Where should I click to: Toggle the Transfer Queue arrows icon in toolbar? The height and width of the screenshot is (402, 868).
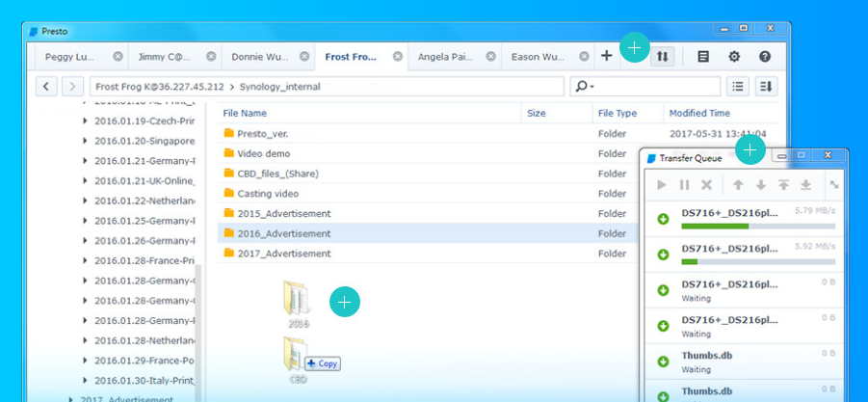click(663, 56)
